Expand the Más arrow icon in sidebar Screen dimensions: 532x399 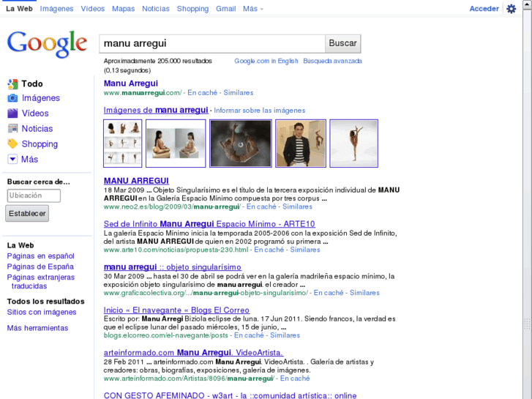12,160
